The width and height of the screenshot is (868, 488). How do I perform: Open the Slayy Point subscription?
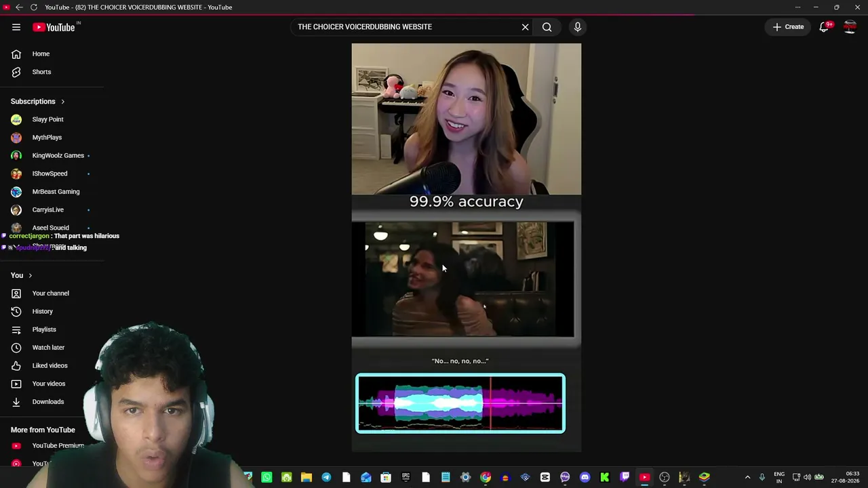click(x=48, y=119)
